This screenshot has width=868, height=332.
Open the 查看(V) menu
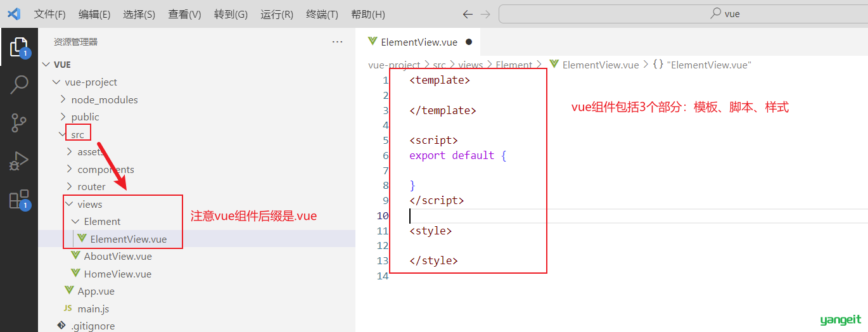coord(185,14)
